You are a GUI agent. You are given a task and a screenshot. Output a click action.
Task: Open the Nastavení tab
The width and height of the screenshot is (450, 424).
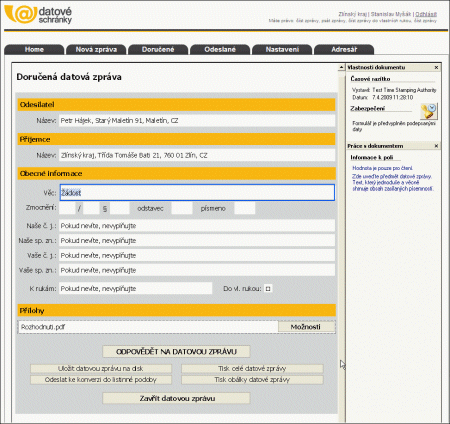pos(282,49)
